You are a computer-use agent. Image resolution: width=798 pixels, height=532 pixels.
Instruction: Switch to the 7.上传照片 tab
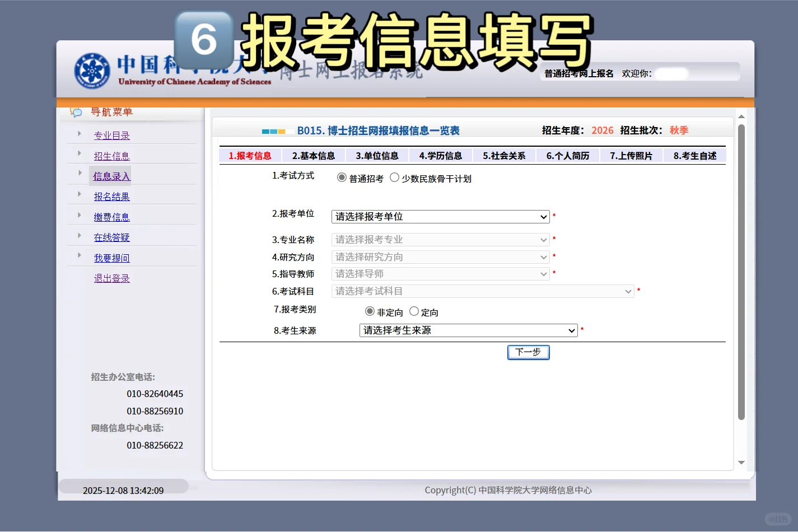631,155
